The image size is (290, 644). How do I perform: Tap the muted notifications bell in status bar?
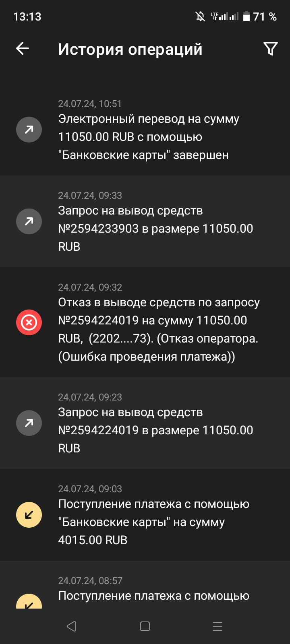200,17
